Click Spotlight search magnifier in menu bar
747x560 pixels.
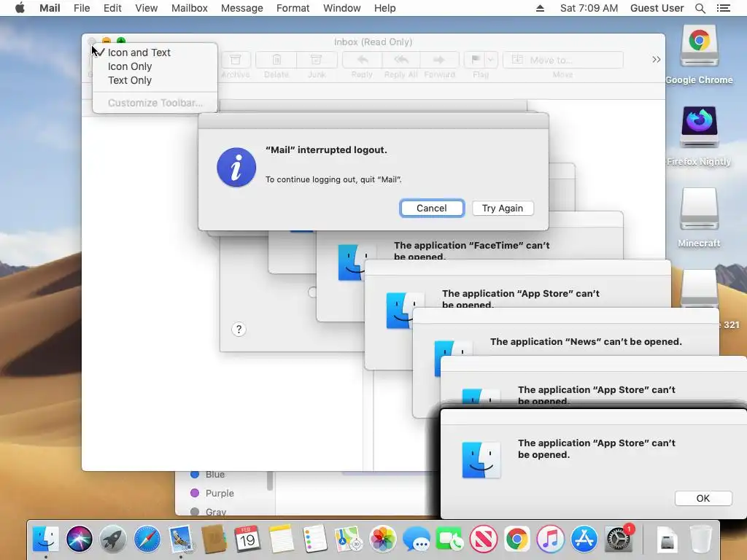[x=700, y=8]
